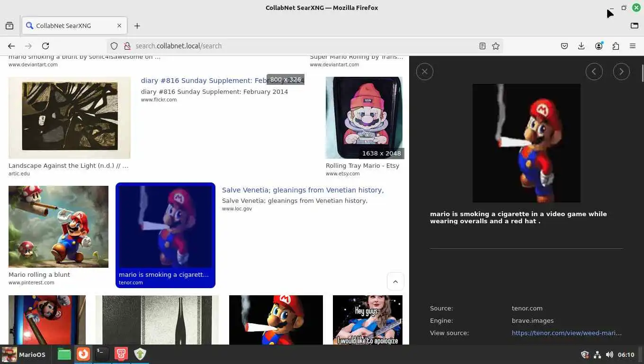The height and width of the screenshot is (364, 644).
Task: Click the www.flickr.com source label
Action: [159, 100]
